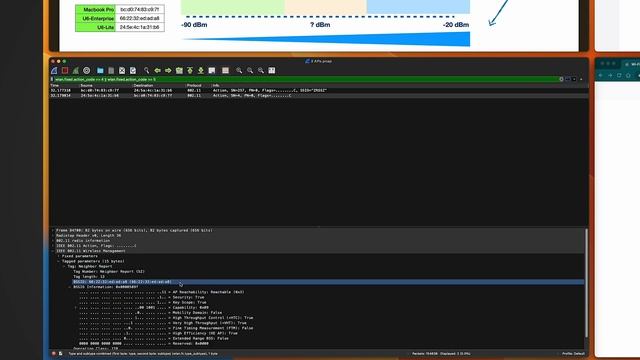Viewport: 640px width, 360px height.
Task: Open the Go to specified packet tool
Action: click(179, 71)
